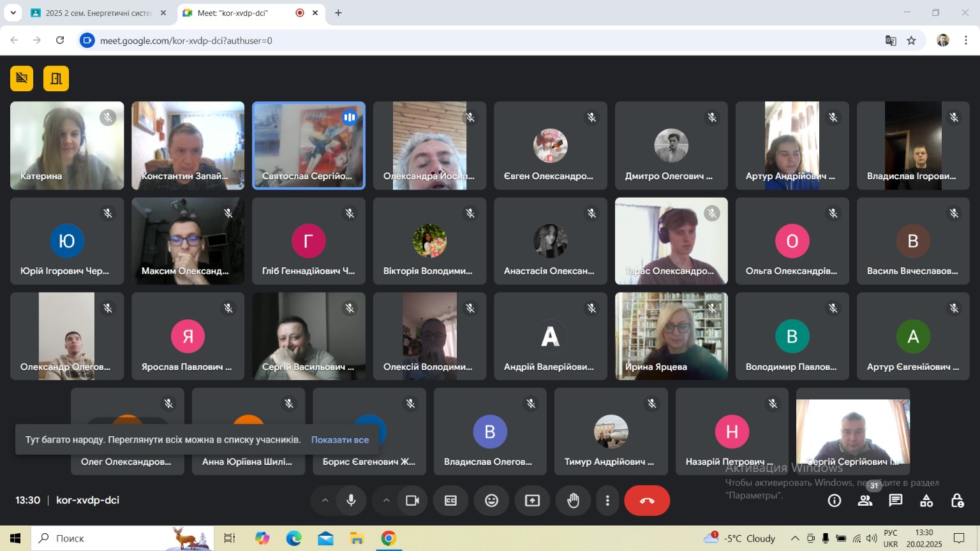Start screen sharing with present button
This screenshot has width=980, height=551.
(x=532, y=501)
